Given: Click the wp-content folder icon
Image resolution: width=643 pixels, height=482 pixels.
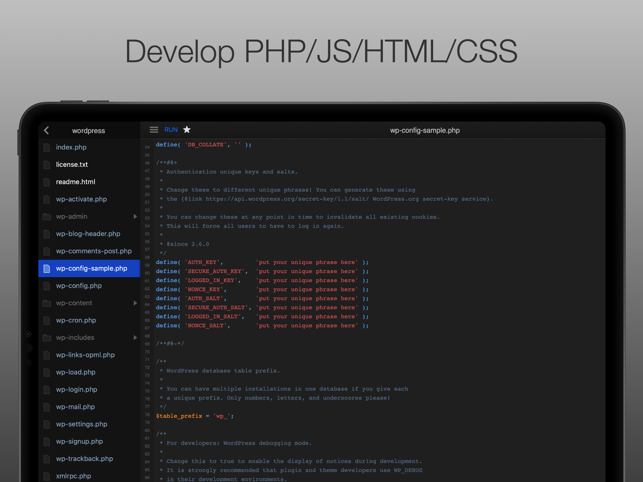Looking at the screenshot, I should click(47, 303).
